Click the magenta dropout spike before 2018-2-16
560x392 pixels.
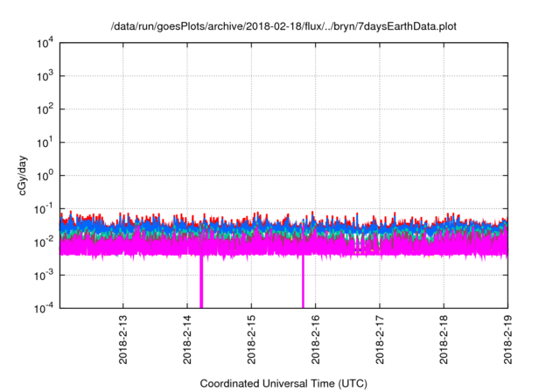coord(303,282)
